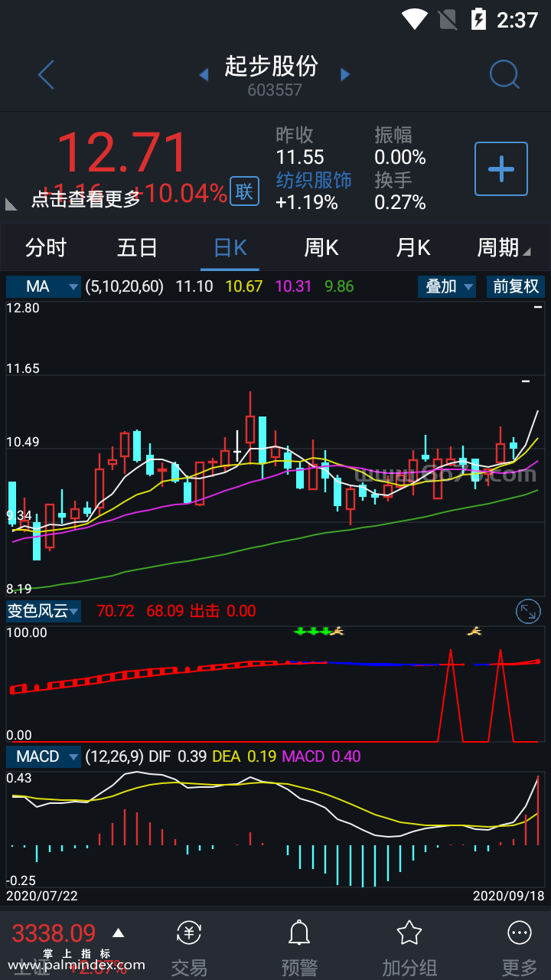551x980 pixels.
Task: Open the 纺织服饰 sector link
Action: [x=314, y=180]
